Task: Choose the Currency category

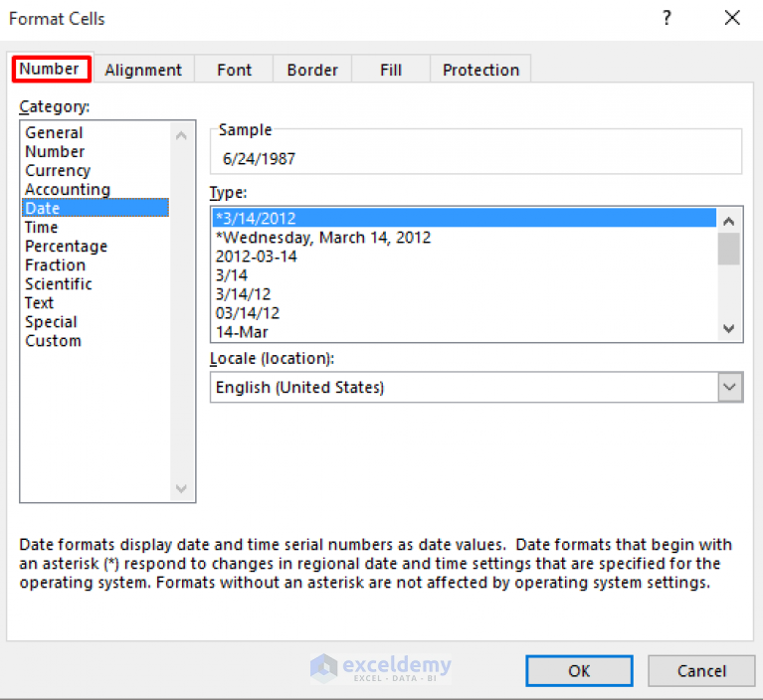Action: (x=95, y=170)
